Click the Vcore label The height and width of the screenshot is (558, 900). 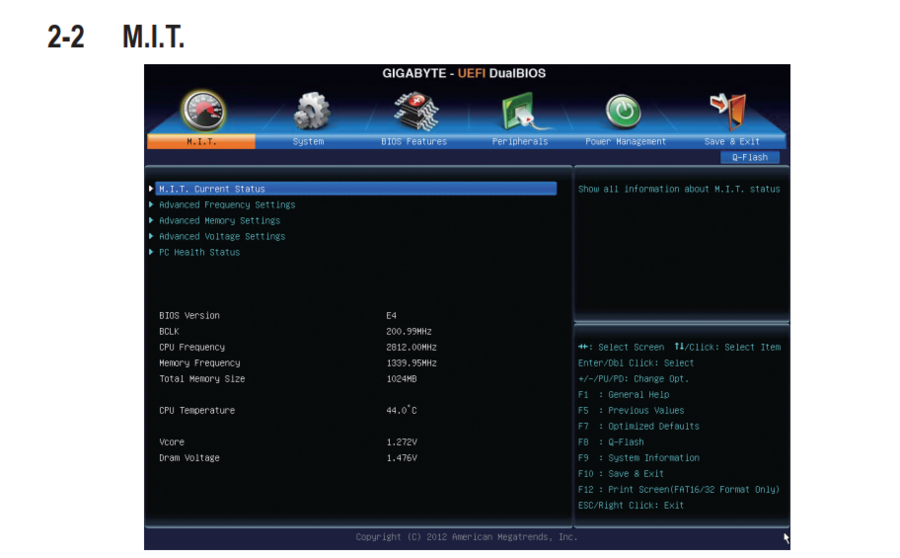click(x=172, y=442)
